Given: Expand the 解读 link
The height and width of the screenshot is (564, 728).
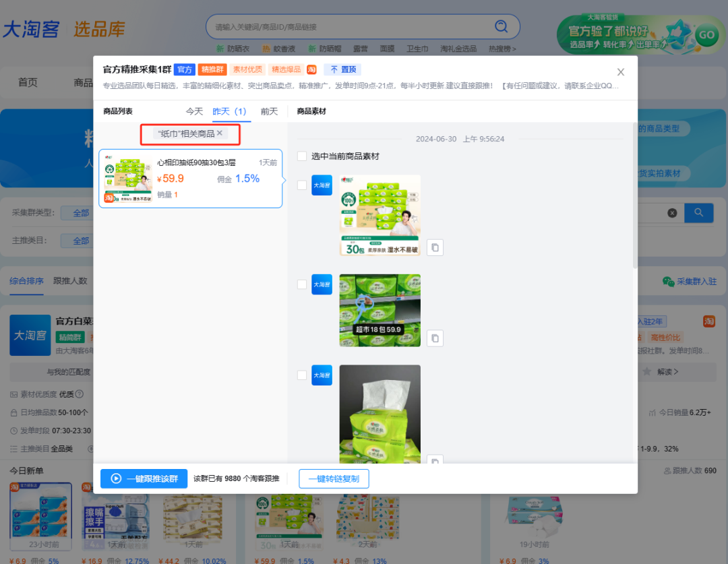Looking at the screenshot, I should (x=667, y=372).
